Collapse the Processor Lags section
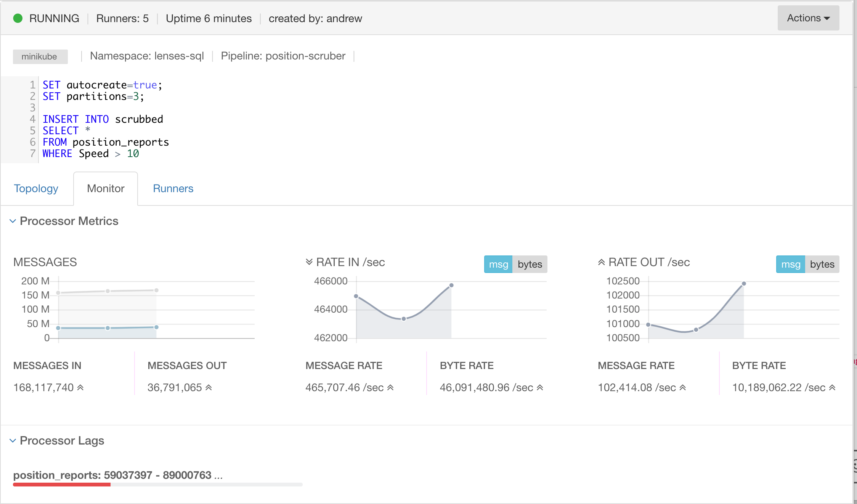The width and height of the screenshot is (857, 504). click(13, 441)
